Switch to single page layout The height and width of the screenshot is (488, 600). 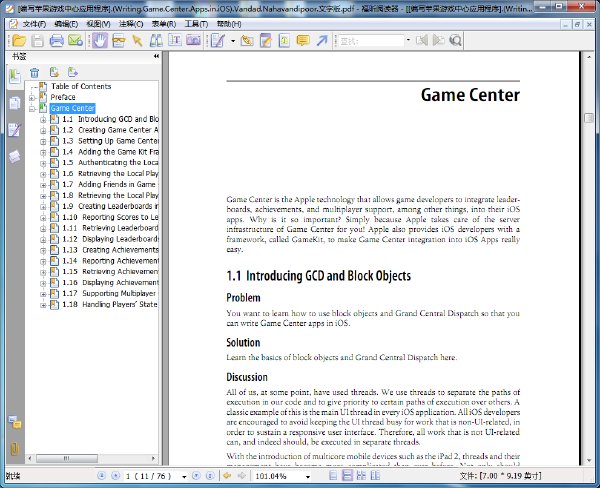pos(333,476)
